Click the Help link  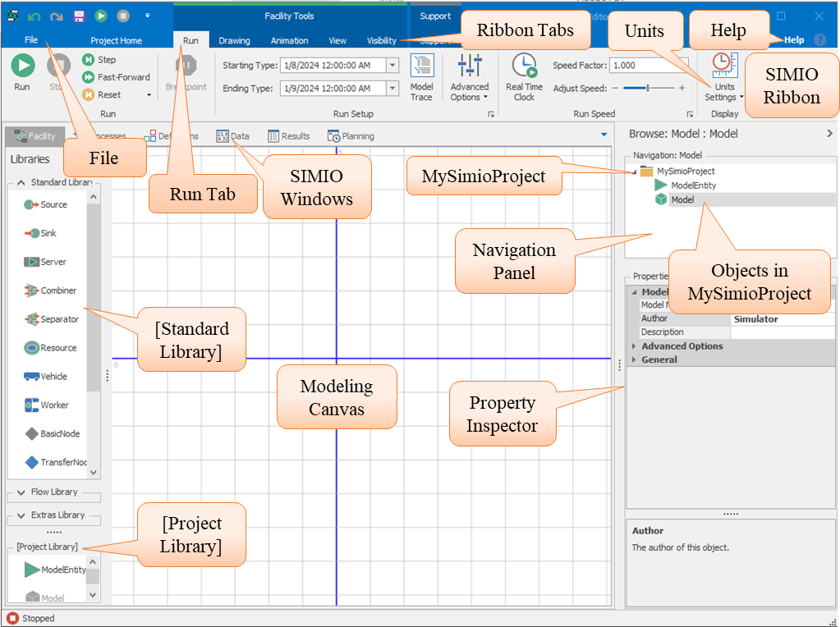point(794,39)
